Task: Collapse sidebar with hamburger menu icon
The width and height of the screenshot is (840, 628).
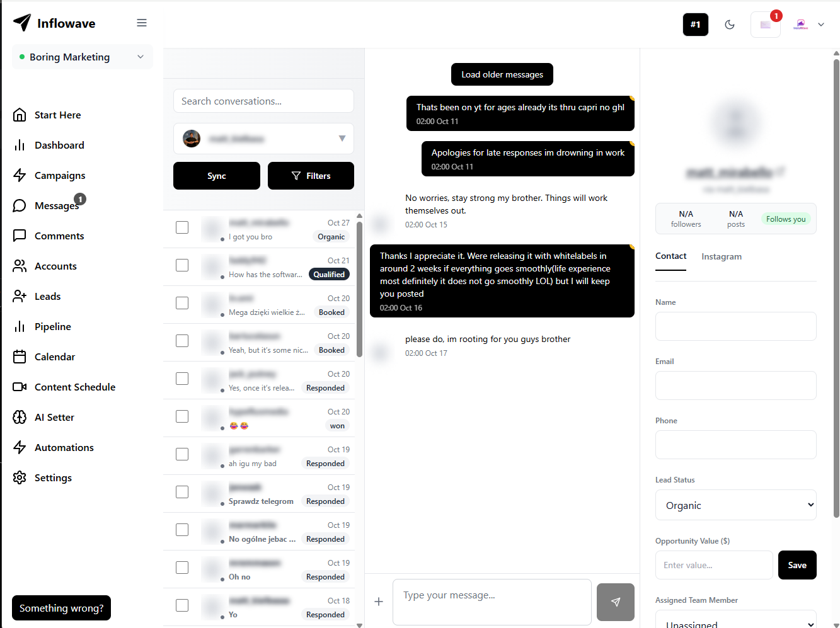Action: pos(142,23)
